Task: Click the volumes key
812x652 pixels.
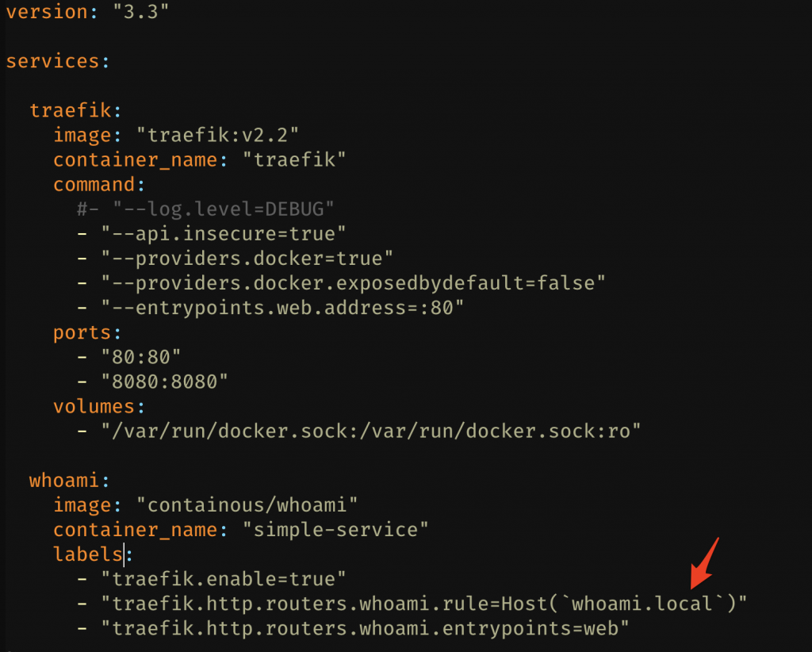Action: [94, 406]
